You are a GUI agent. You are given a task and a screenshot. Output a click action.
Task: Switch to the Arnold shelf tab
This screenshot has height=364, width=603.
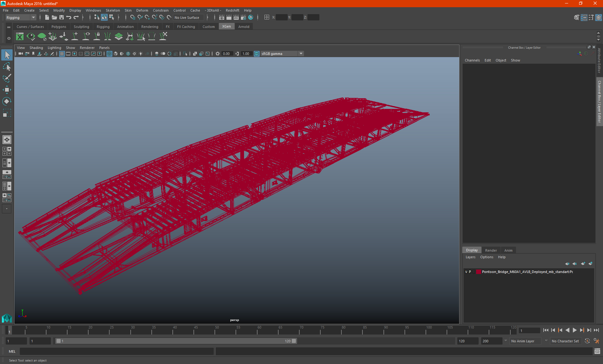[244, 27]
